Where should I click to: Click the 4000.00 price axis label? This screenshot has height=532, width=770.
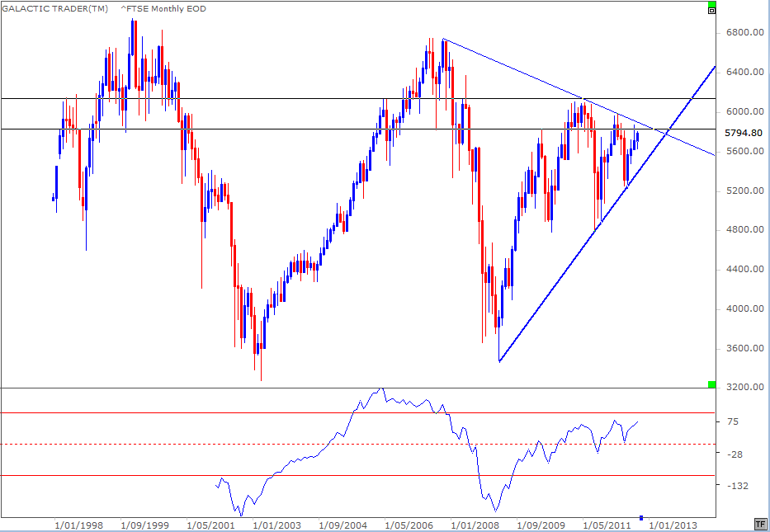(x=744, y=308)
